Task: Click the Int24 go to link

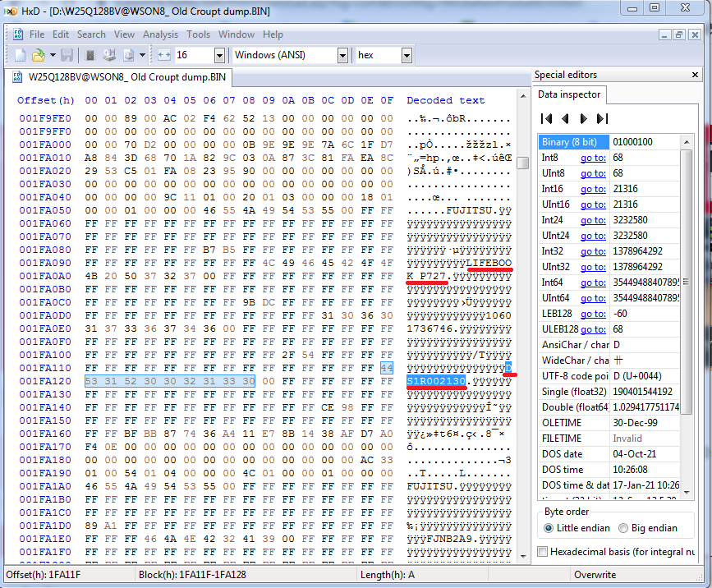Action: (593, 220)
